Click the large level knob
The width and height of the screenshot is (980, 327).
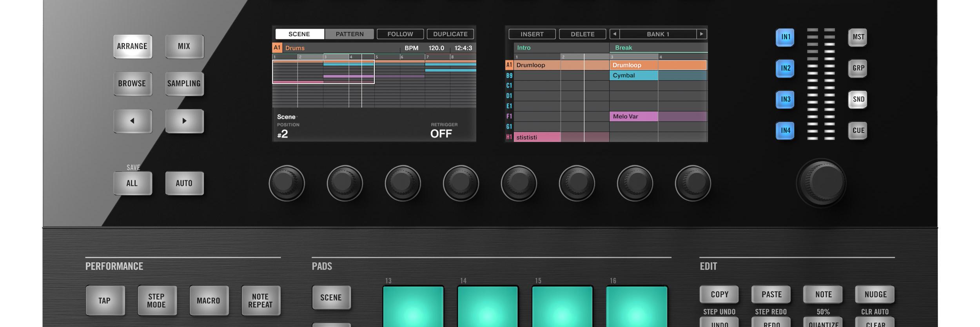(x=822, y=183)
